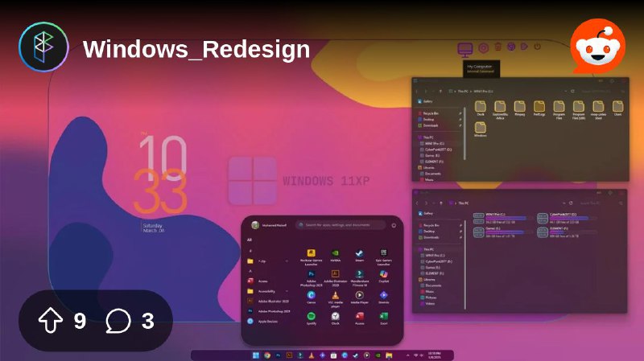
Task: Click the Reddit logo
Action: point(597,46)
